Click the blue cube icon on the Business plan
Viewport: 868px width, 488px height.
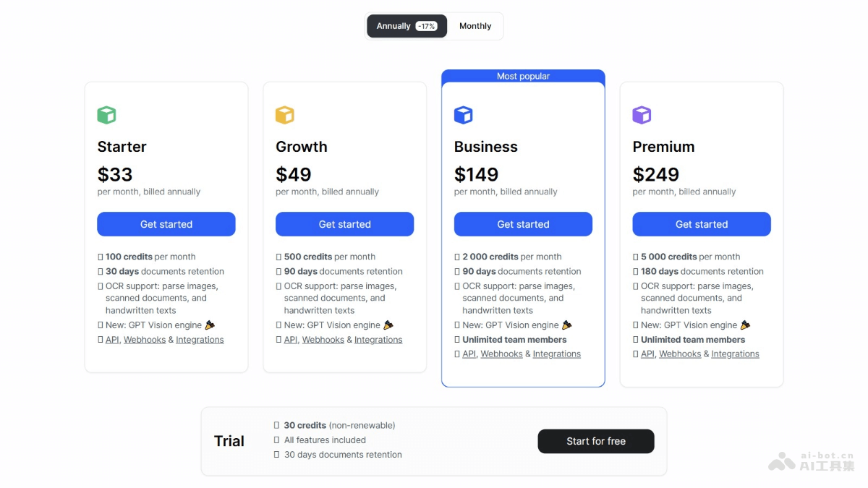(x=463, y=114)
